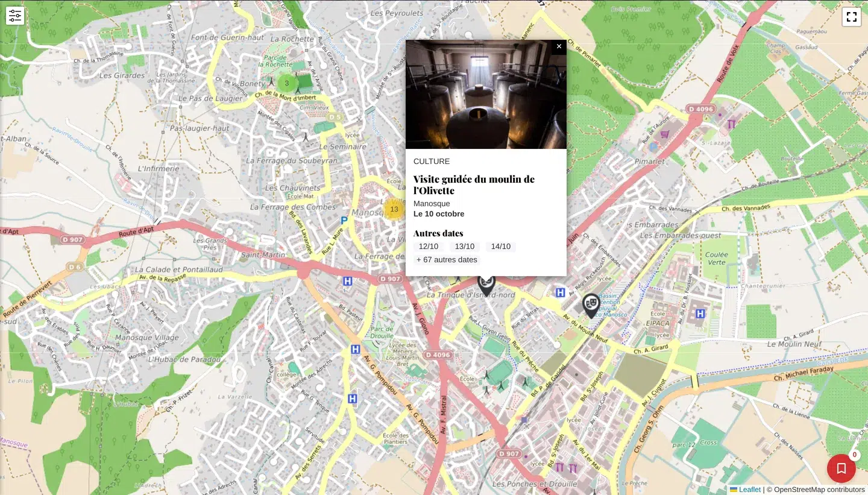The image size is (868, 495).
Task: Open 'Visite guidée du moulin de l'Olivette' title
Action: click(x=474, y=184)
